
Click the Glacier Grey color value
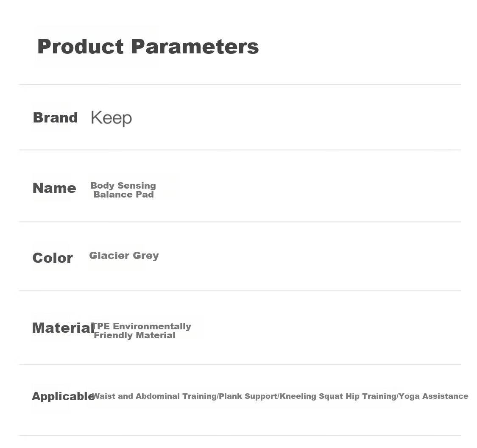click(x=124, y=256)
